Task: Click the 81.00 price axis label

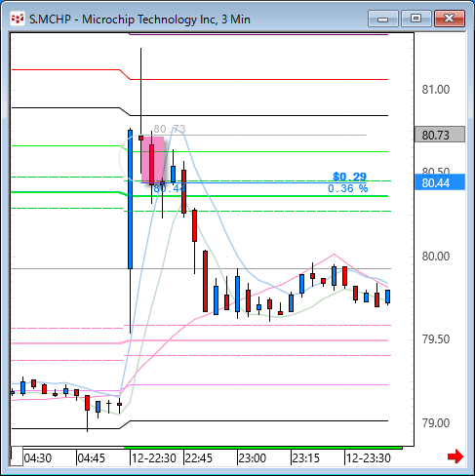Action: pyautogui.click(x=436, y=90)
